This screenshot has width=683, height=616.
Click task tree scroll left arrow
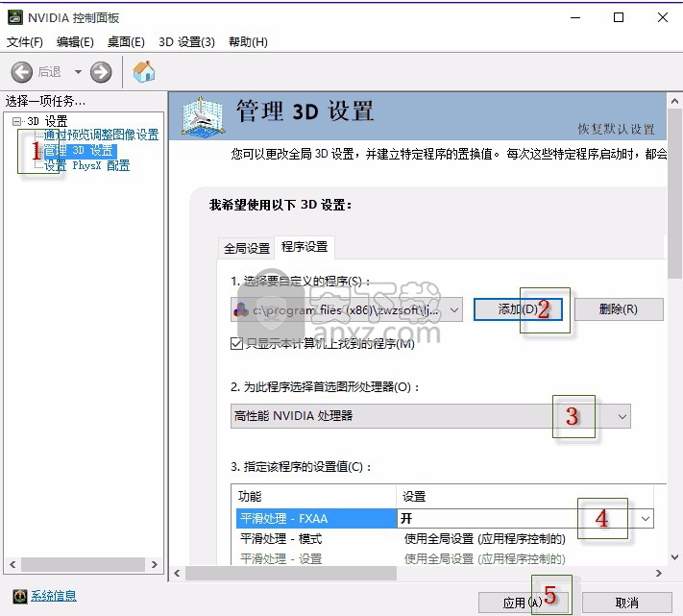tap(12, 565)
